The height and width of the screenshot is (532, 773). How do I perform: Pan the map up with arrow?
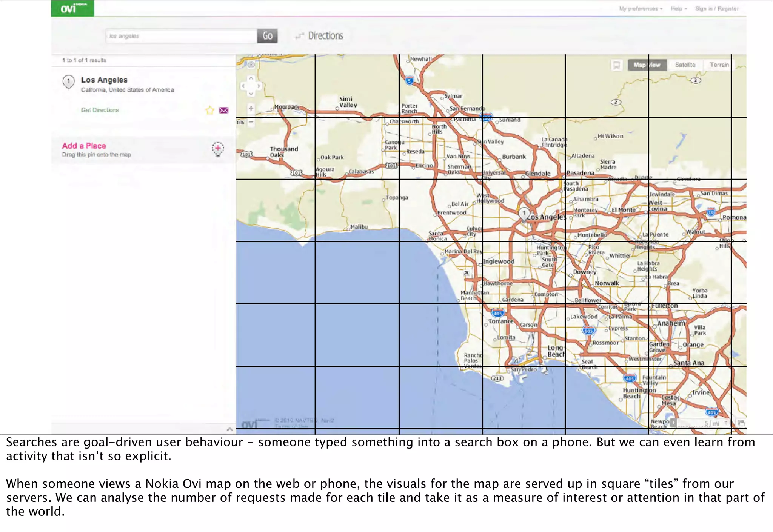tap(251, 78)
